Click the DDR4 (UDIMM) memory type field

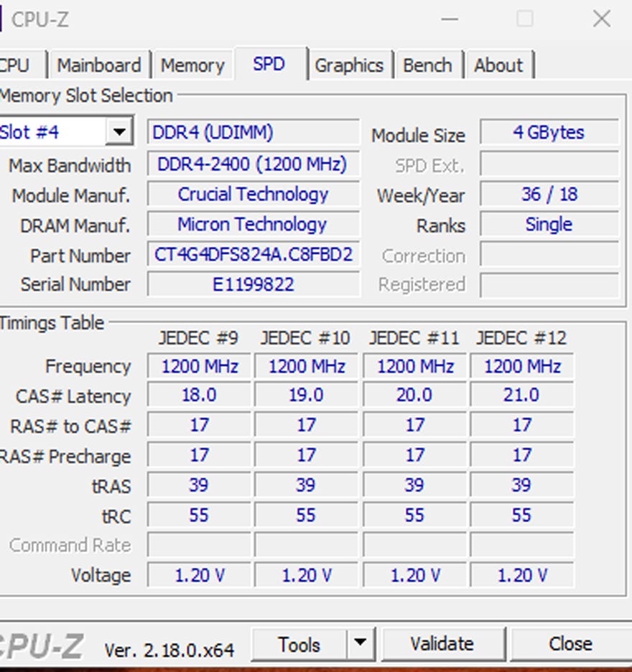point(254,132)
